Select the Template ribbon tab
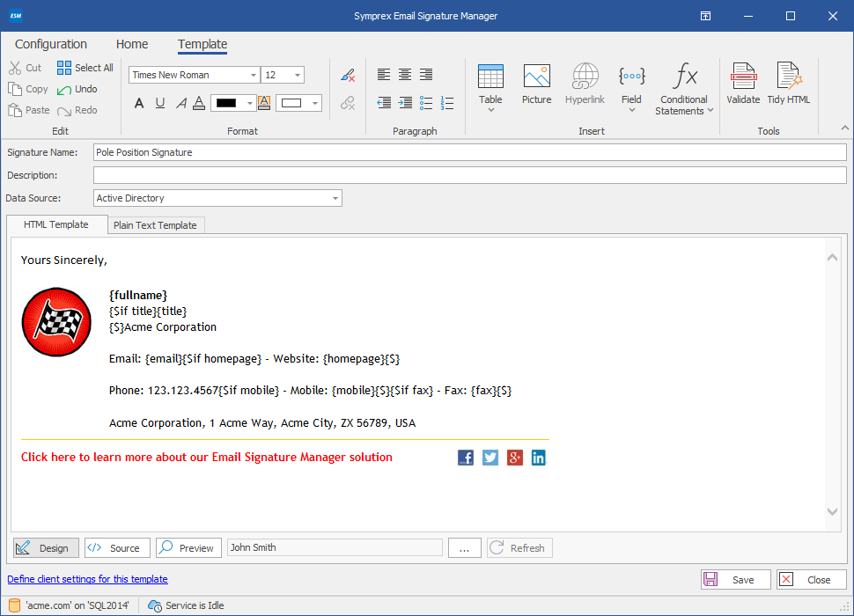 [202, 44]
